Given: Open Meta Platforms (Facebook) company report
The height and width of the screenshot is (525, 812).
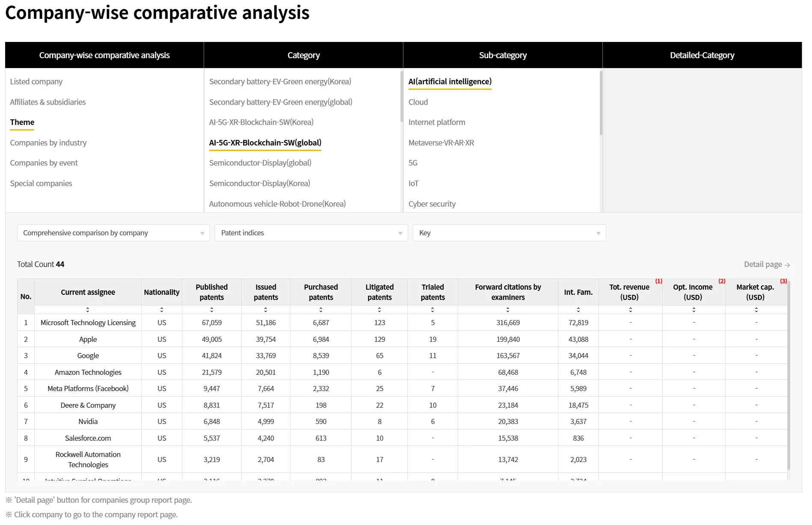Looking at the screenshot, I should point(88,389).
